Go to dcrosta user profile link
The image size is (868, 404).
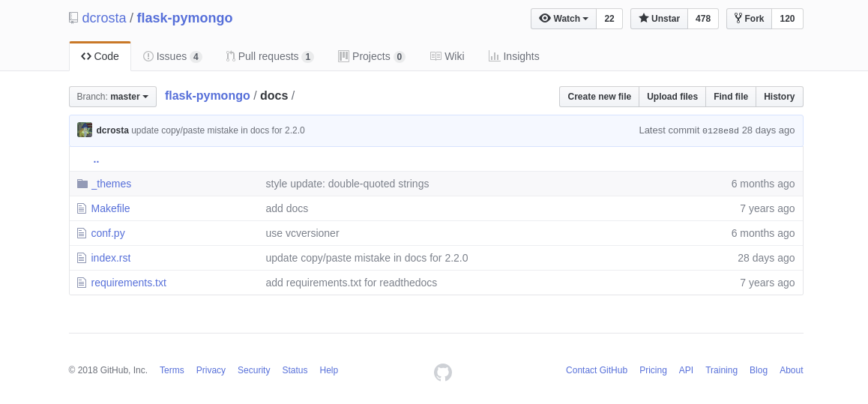[104, 18]
